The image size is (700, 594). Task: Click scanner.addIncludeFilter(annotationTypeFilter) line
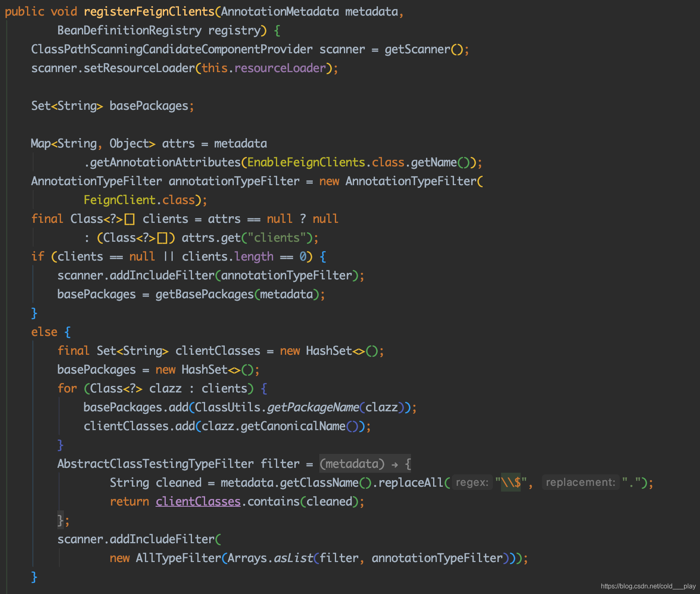pyautogui.click(x=211, y=275)
